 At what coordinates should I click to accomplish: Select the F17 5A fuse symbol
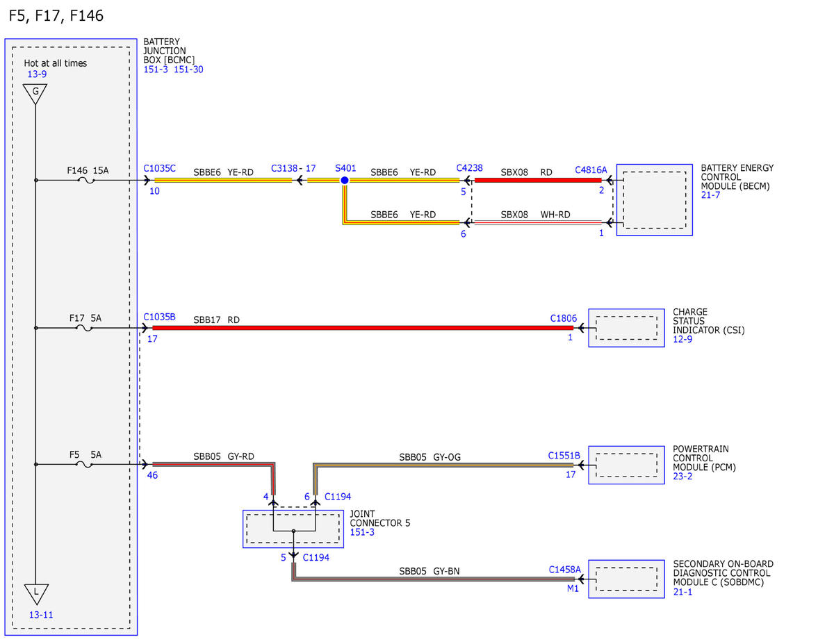[87, 328]
